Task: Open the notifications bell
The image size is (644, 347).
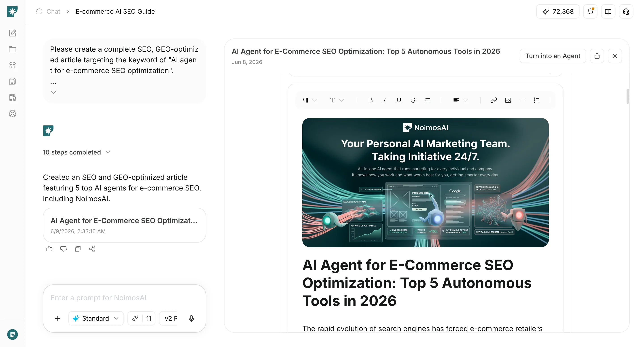Action: tap(590, 11)
